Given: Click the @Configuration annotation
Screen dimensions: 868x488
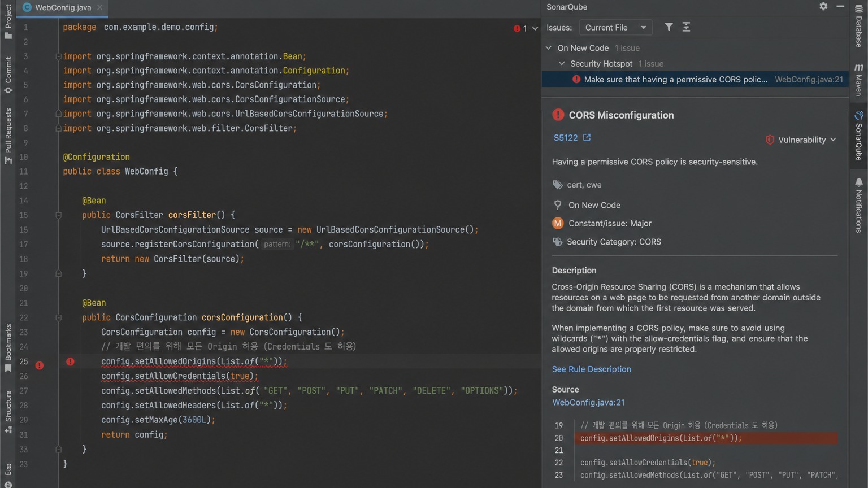Looking at the screenshot, I should 97,157.
